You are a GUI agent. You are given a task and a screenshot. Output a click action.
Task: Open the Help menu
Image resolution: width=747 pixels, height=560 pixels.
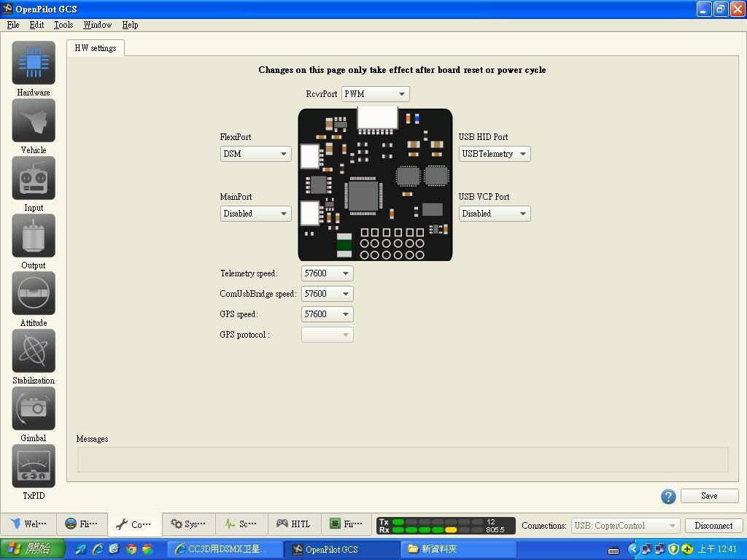coord(130,25)
